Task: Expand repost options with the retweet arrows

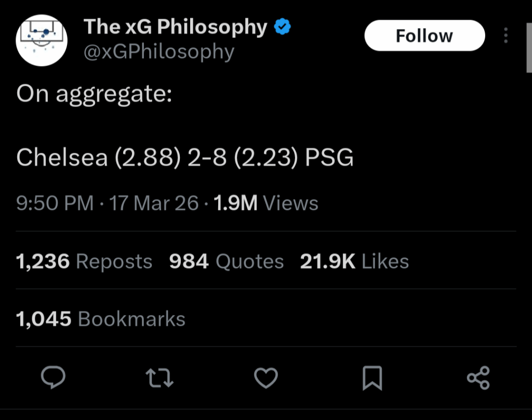Action: point(159,379)
